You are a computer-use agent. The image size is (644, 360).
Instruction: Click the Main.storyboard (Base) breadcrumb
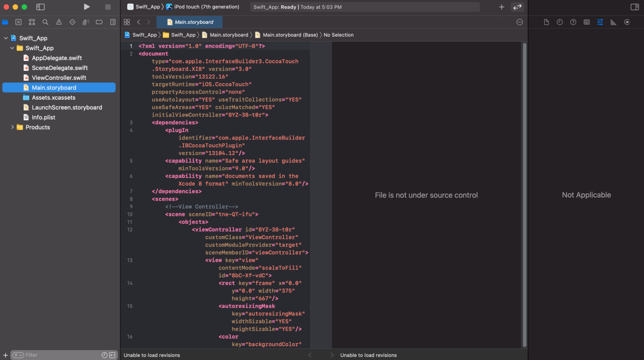286,35
